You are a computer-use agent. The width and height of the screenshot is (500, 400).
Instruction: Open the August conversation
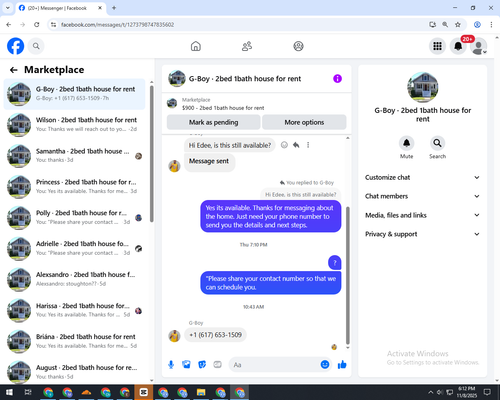tap(74, 372)
